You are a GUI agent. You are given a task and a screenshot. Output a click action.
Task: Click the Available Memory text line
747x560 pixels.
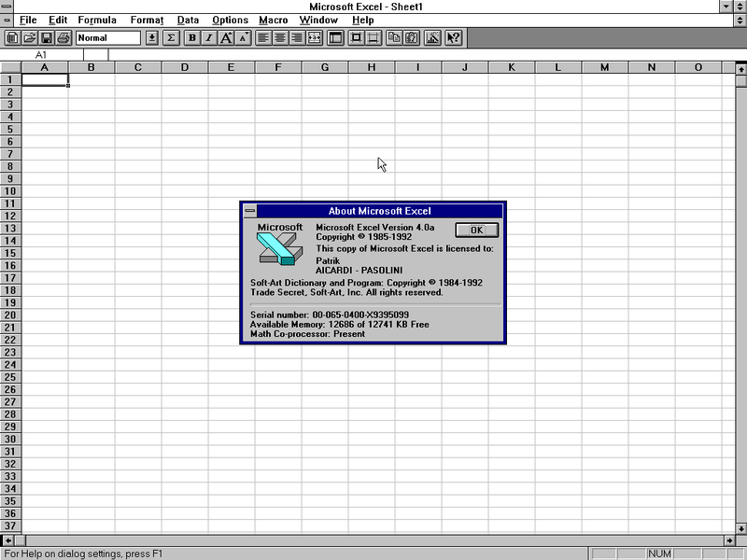tap(340, 324)
